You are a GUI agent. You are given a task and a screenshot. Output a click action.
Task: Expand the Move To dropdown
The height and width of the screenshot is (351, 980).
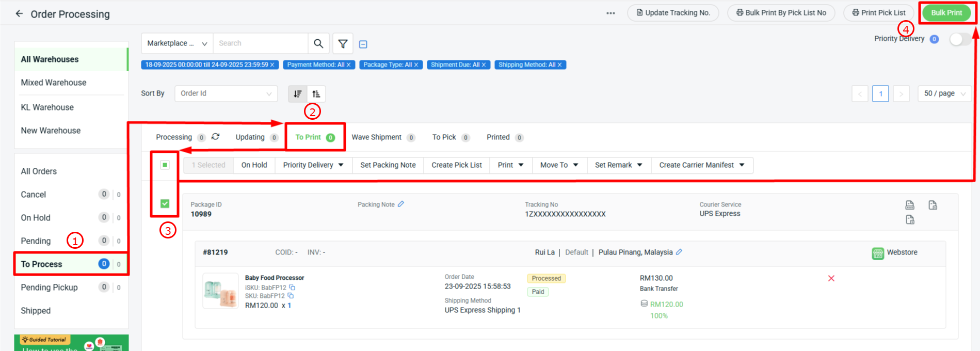pos(559,165)
